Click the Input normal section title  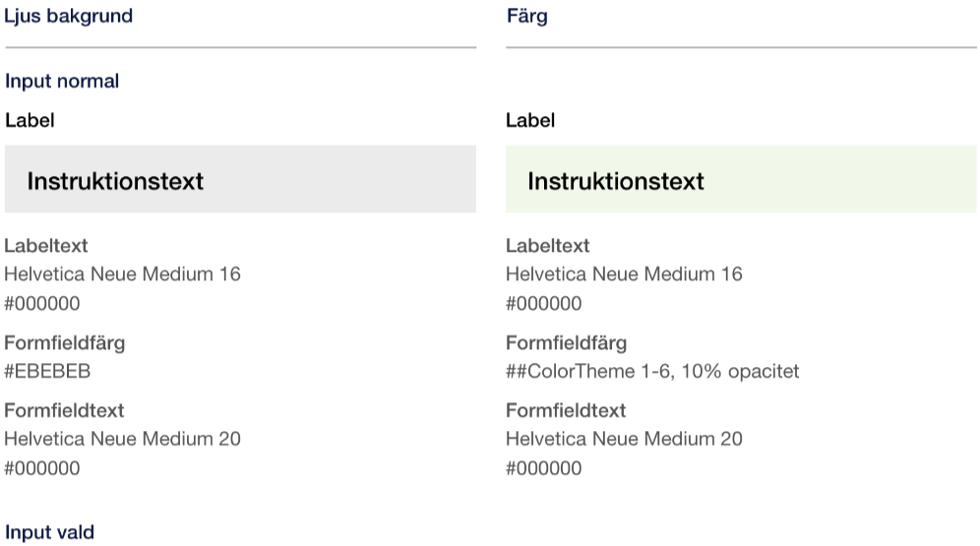pos(62,82)
